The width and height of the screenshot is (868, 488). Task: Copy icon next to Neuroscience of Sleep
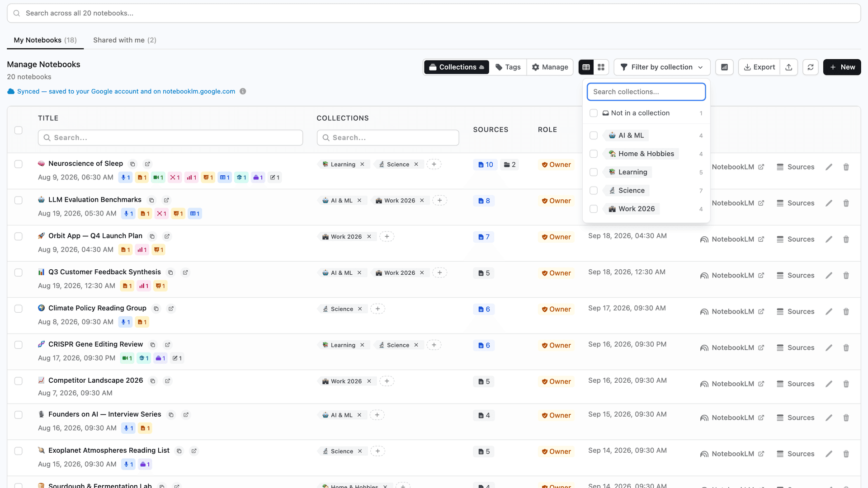pyautogui.click(x=132, y=164)
